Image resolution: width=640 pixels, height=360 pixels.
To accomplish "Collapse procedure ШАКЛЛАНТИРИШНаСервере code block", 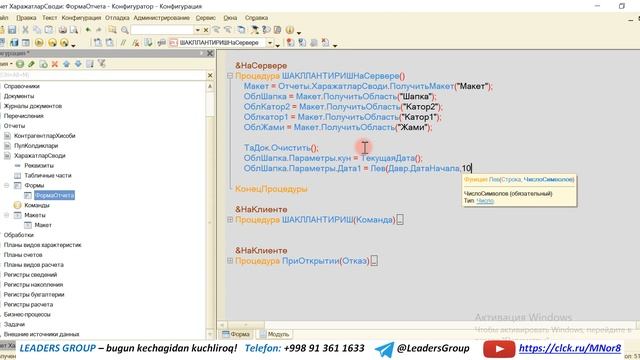I will click(230, 76).
